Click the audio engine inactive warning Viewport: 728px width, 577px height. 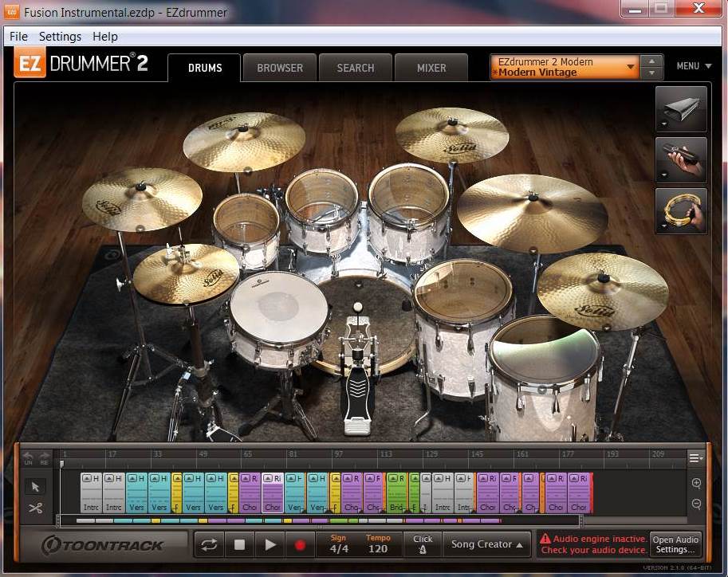tap(593, 544)
